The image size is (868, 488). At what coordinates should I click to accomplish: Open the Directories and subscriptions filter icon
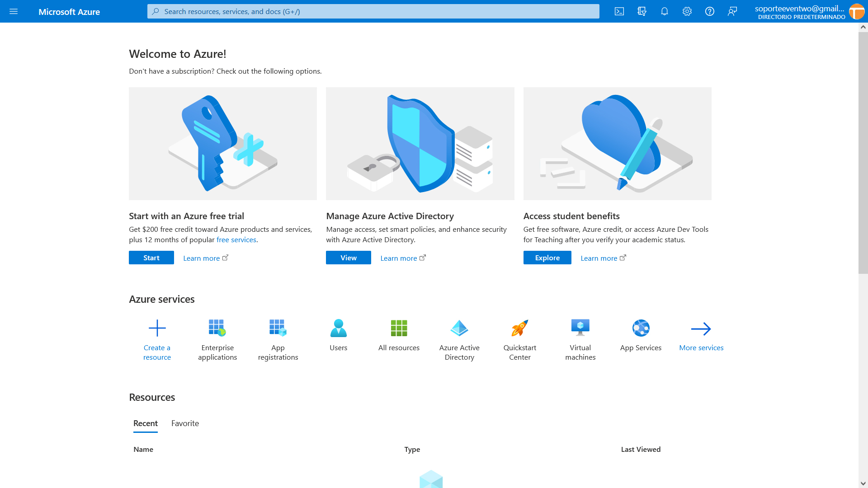642,11
